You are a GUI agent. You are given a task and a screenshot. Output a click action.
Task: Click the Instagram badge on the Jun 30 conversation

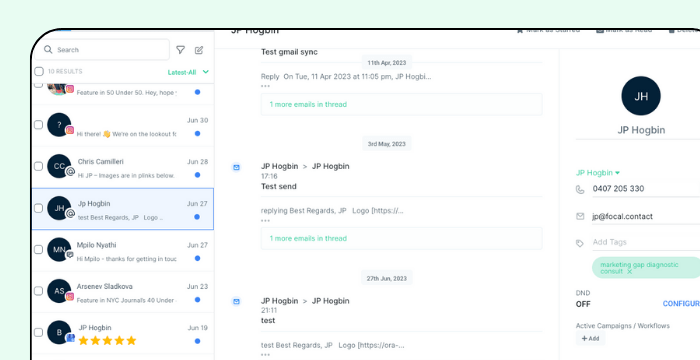70,130
